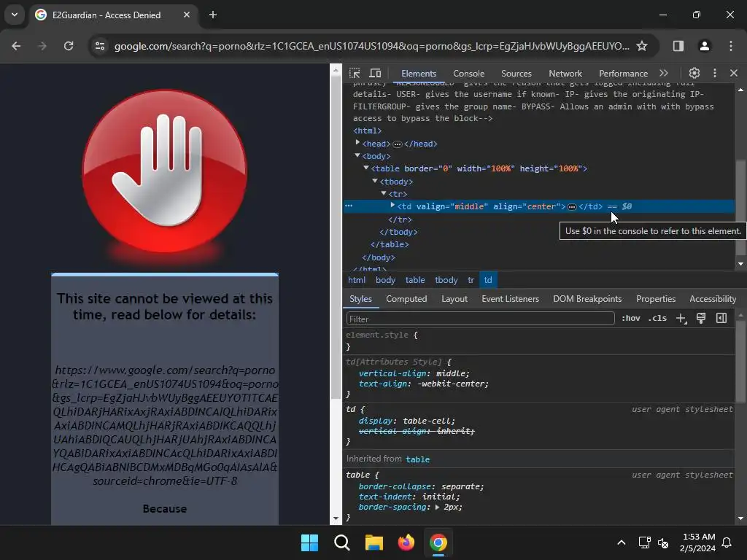Select tbody in the breadcrumb bar

coord(446,280)
